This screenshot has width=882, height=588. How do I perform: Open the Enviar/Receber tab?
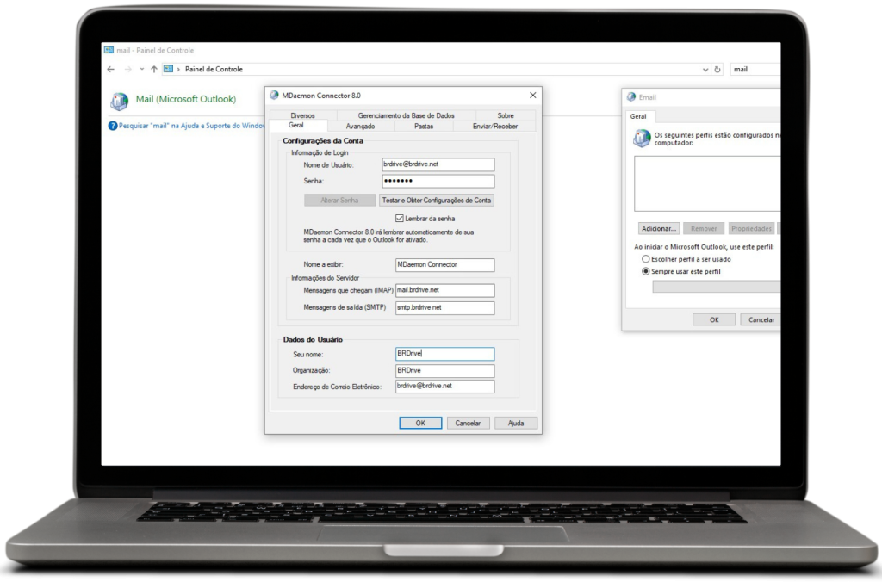coord(495,127)
